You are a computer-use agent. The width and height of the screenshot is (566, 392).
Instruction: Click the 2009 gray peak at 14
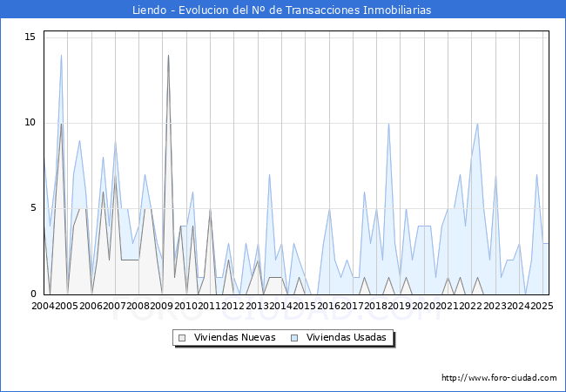click(x=168, y=55)
